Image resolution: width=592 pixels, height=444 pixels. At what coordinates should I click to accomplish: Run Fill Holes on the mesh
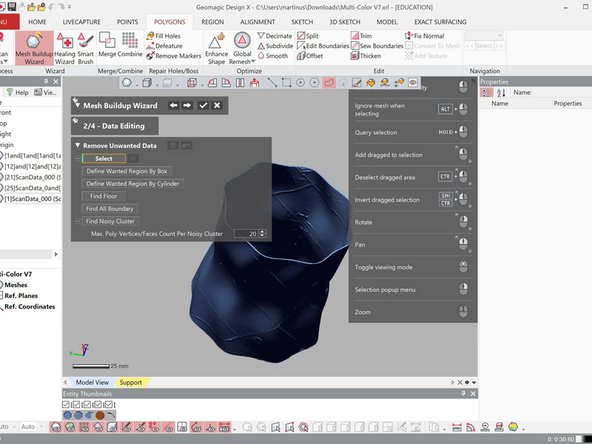[x=163, y=36]
